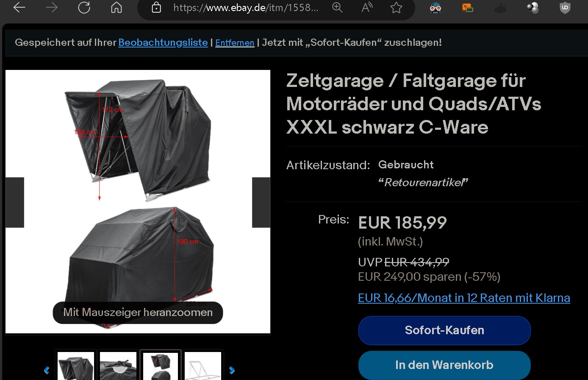
Task: Start Read Aloud from address bar
Action: click(x=367, y=7)
